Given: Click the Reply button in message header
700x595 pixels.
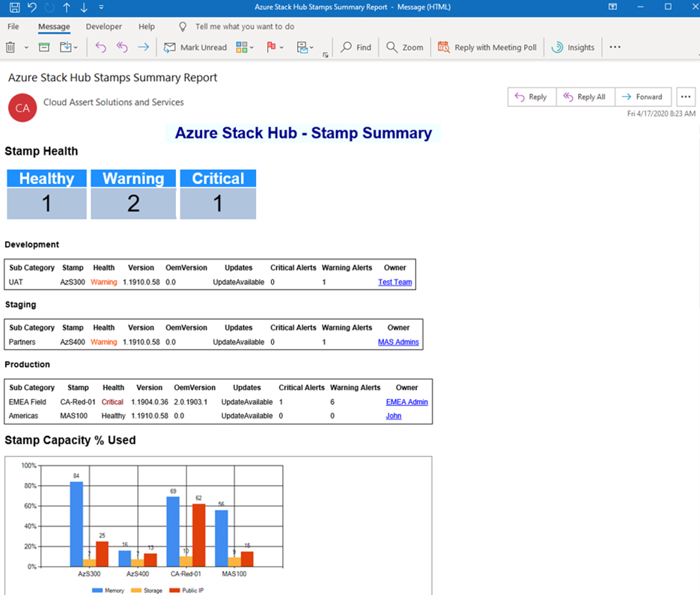Looking at the screenshot, I should click(x=532, y=97).
